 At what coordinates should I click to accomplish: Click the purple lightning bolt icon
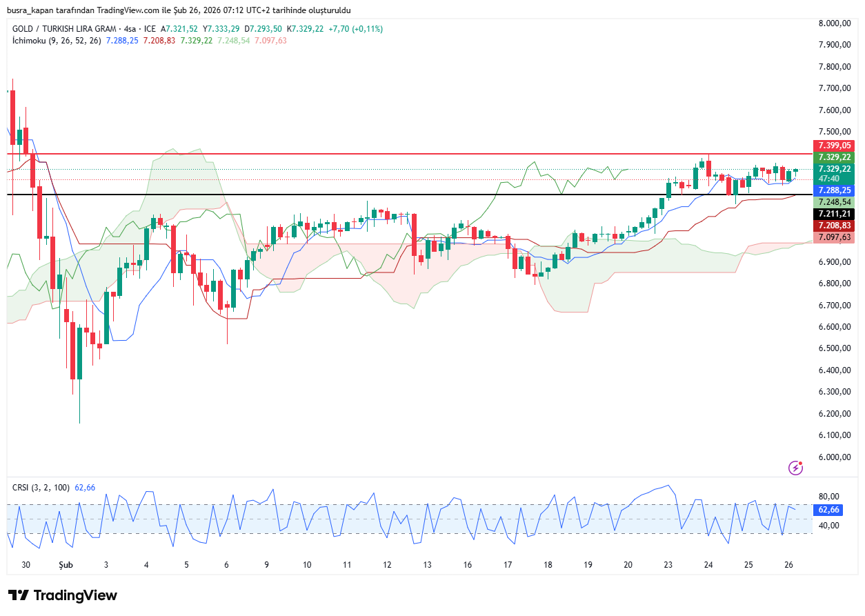(x=795, y=468)
